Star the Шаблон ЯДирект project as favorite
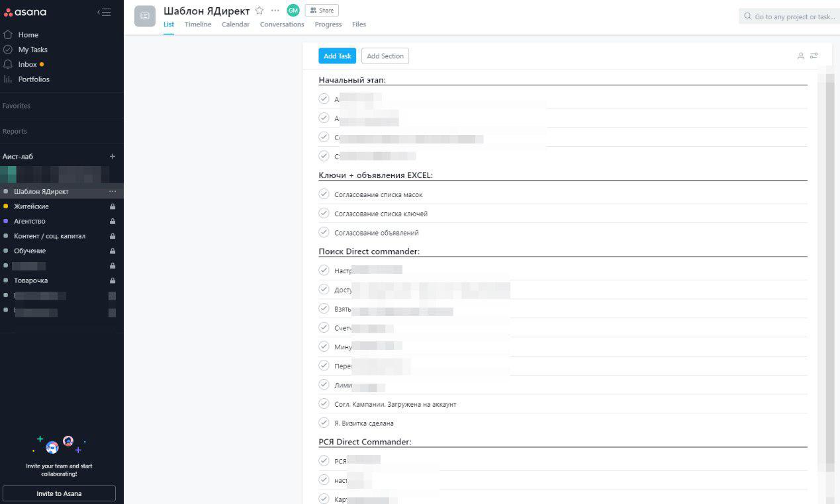The image size is (840, 504). click(x=259, y=11)
